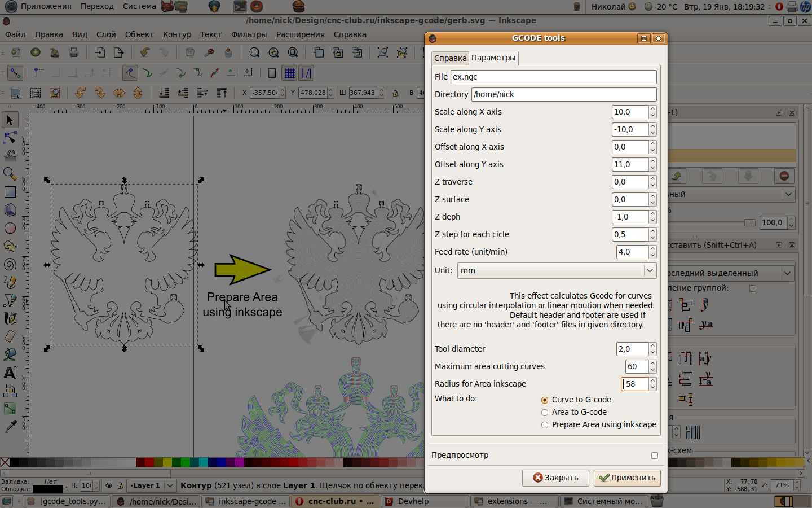The height and width of the screenshot is (508, 812).
Task: Choose the Ellipse circle tool
Action: [10, 228]
